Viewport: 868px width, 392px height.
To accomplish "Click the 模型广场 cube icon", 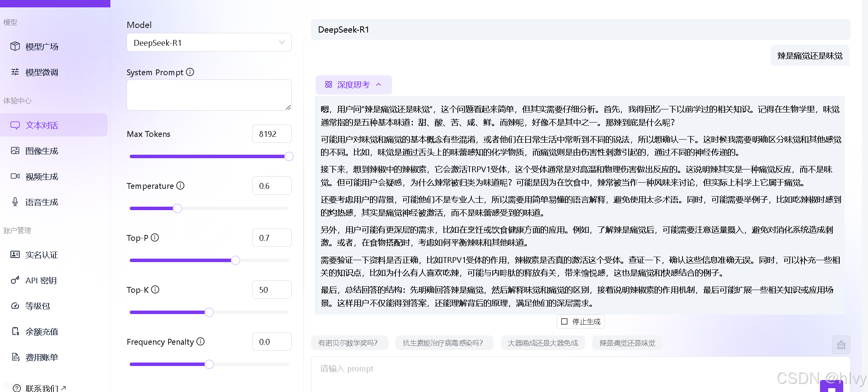I will [15, 46].
